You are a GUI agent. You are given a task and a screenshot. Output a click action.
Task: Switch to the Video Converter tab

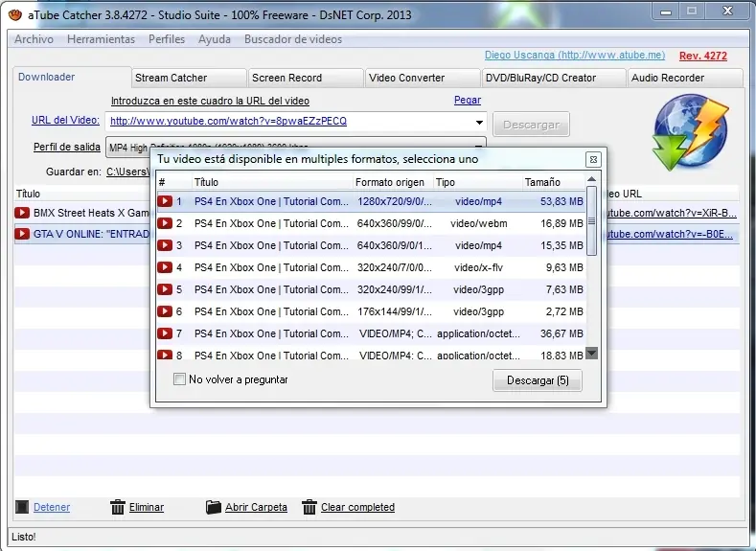click(423, 78)
